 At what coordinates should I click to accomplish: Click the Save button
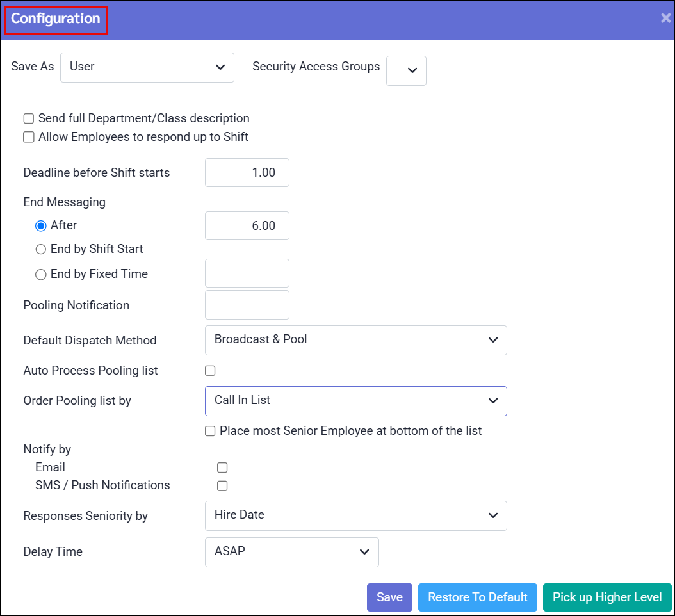click(389, 597)
